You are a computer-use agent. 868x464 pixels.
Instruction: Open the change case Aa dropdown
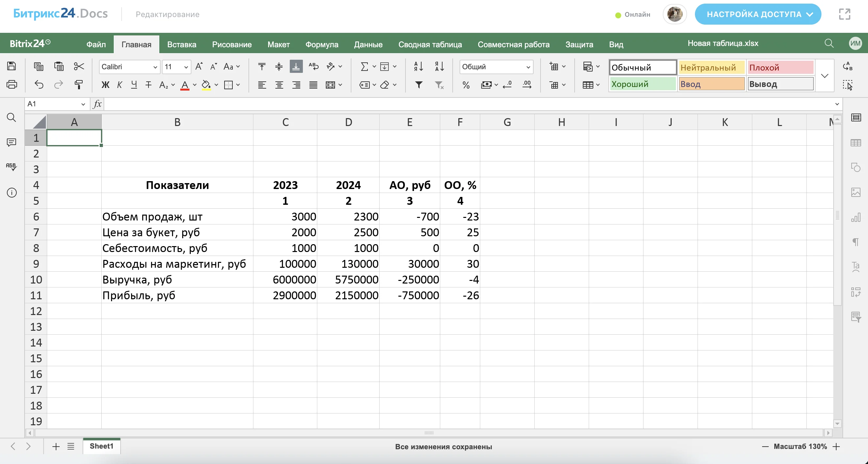pos(231,66)
